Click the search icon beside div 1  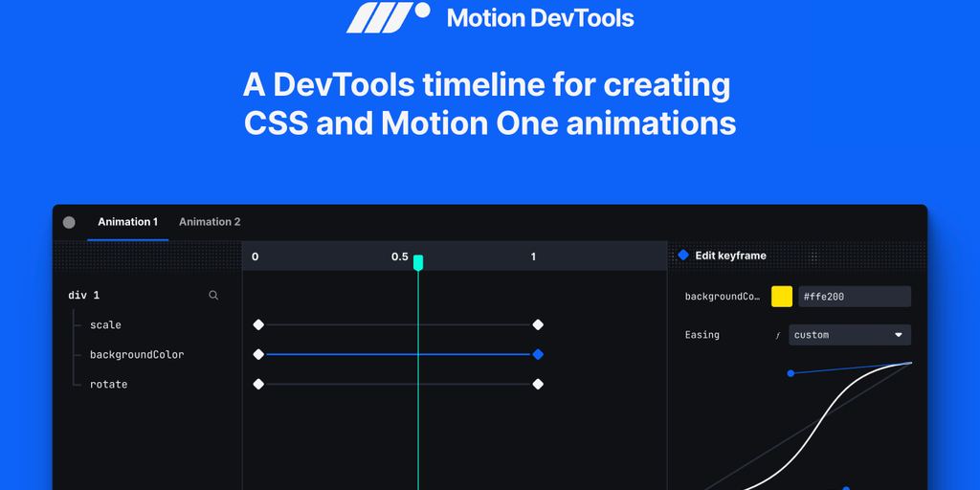point(213,295)
